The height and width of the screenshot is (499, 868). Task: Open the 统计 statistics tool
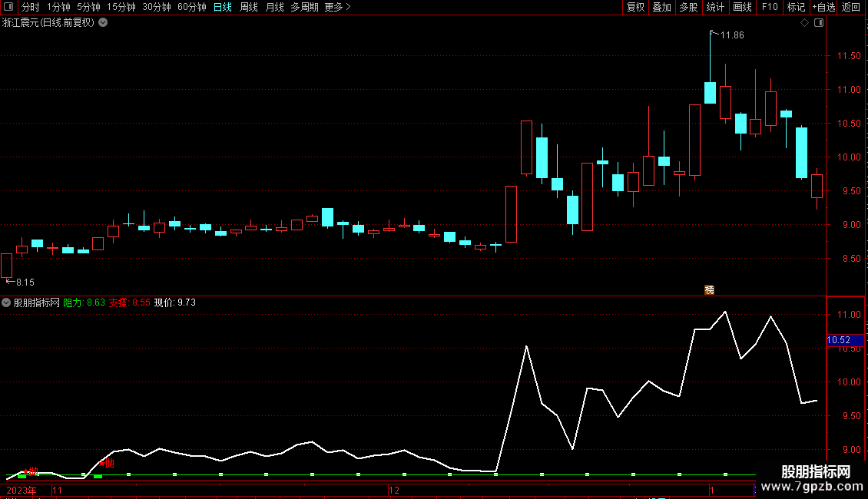715,7
